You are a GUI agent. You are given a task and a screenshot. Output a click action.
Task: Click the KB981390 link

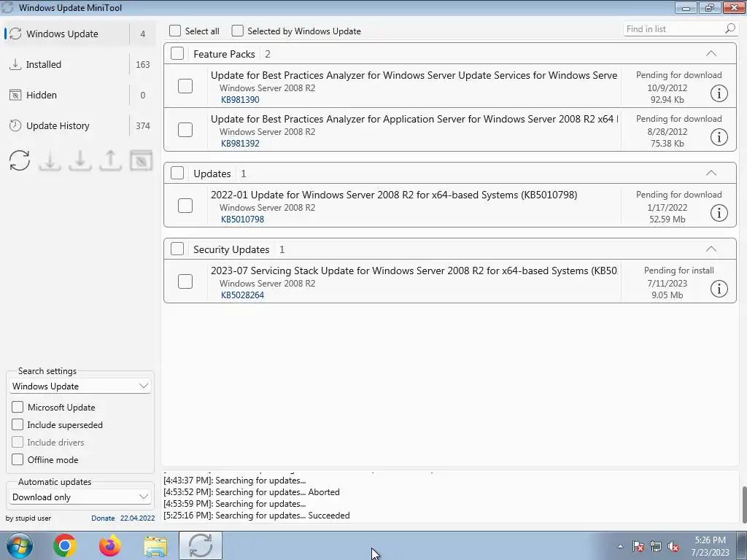coord(240,100)
